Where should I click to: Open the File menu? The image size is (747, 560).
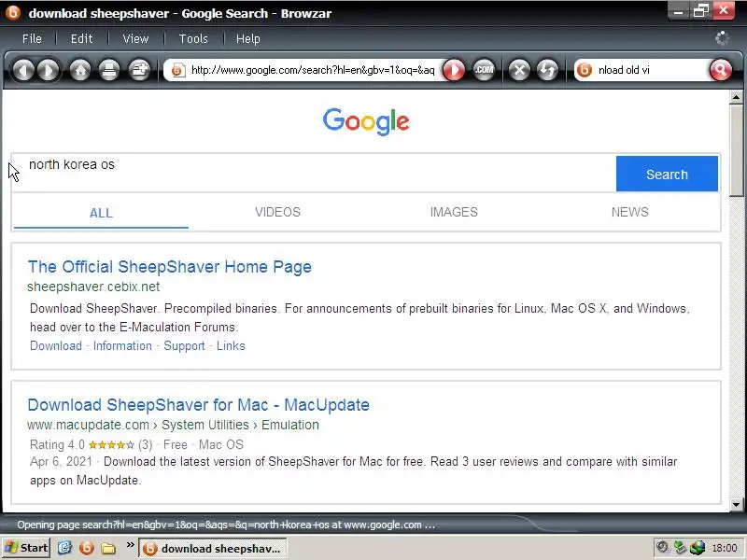coord(32,38)
